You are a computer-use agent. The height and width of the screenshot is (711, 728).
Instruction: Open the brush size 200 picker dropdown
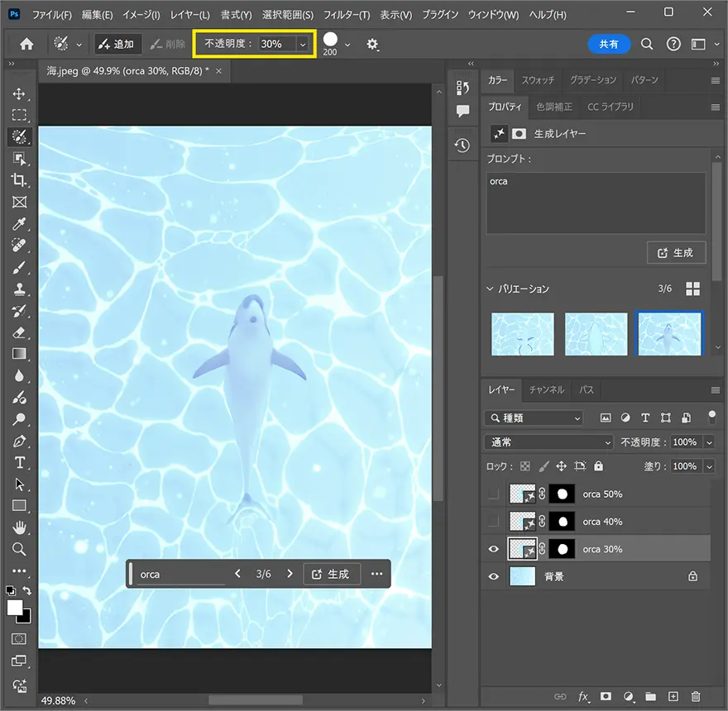pos(347,45)
